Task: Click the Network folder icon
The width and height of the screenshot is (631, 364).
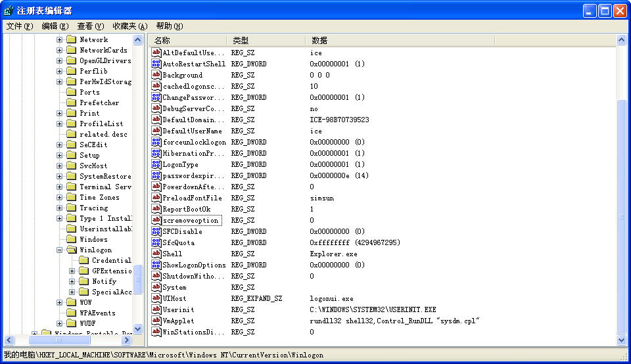Action: [x=72, y=39]
